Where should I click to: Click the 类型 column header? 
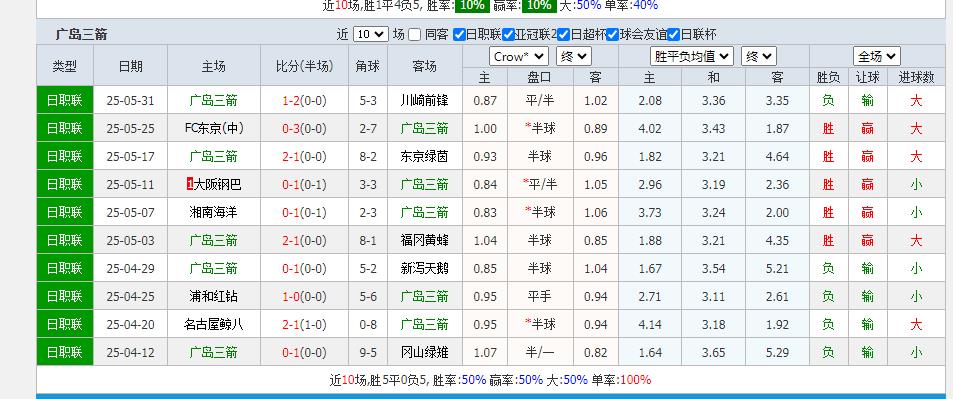click(x=64, y=66)
